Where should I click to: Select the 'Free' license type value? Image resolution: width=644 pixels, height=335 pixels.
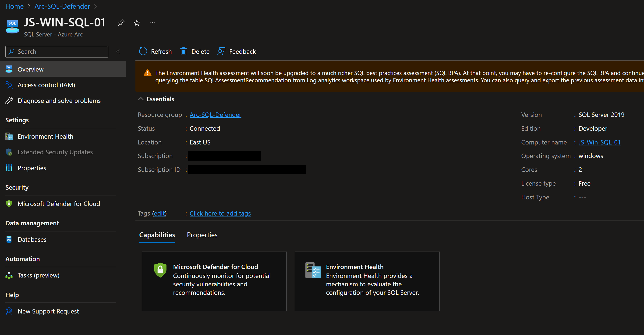(x=584, y=183)
